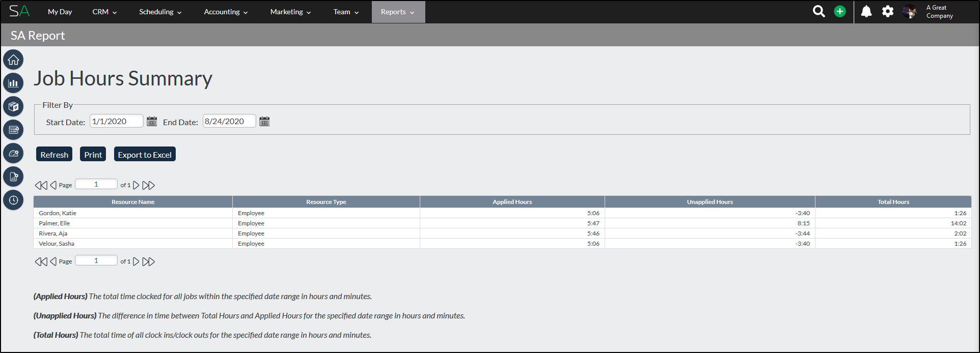Viewport: 980px width, 353px height.
Task: Click the green plus add icon
Action: pos(840,11)
